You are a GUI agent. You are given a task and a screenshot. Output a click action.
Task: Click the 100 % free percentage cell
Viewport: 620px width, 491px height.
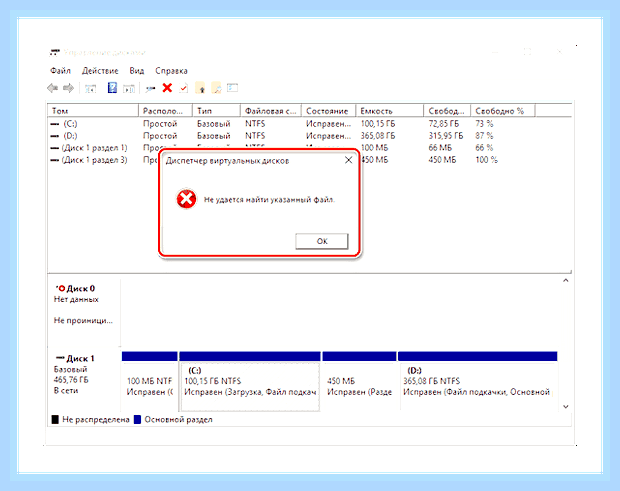tap(486, 160)
